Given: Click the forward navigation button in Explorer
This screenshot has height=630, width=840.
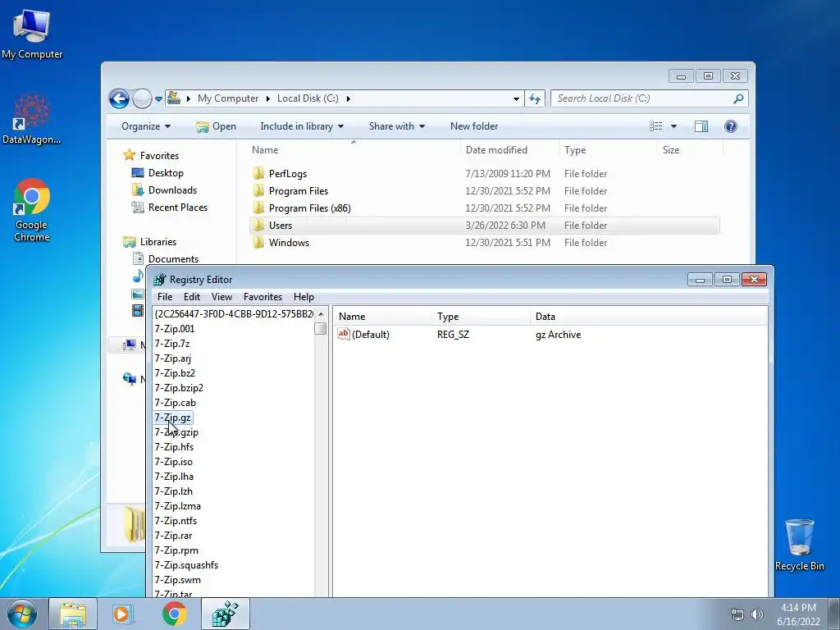Looking at the screenshot, I should coord(142,98).
